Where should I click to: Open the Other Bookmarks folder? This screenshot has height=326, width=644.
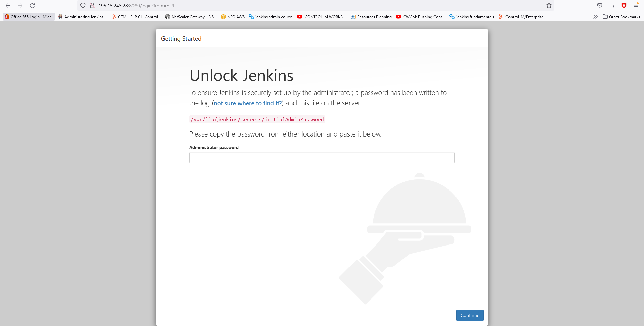pyautogui.click(x=621, y=17)
